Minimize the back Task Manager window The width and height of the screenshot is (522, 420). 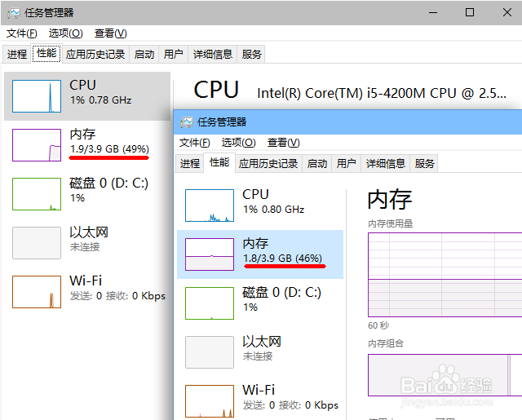pyautogui.click(x=433, y=13)
